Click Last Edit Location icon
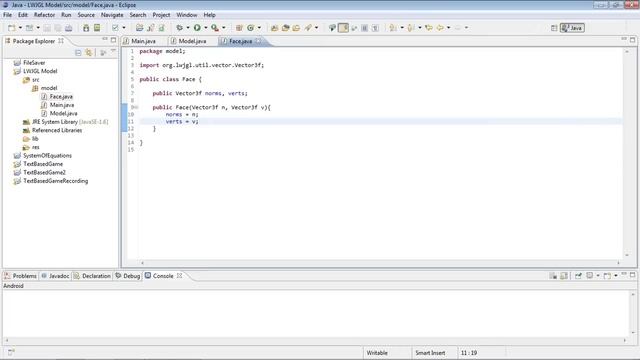 [x=429, y=28]
